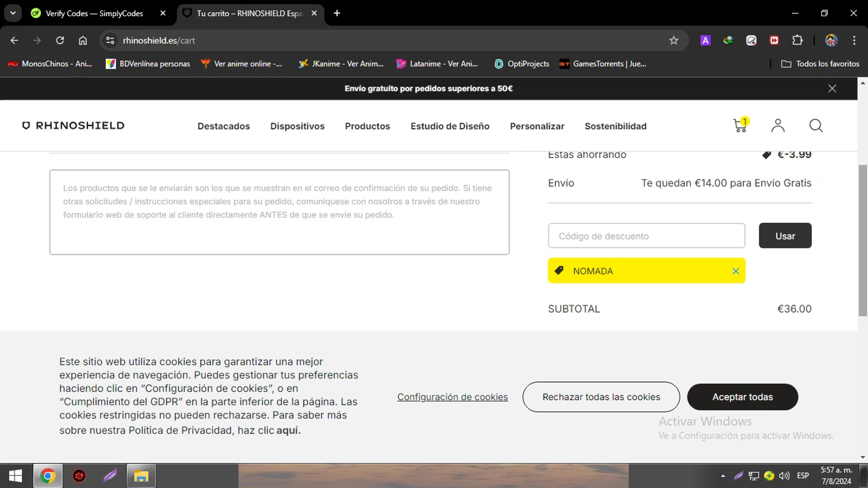View site information icon in address bar
Image resolution: width=868 pixels, height=488 pixels.
pos(110,41)
